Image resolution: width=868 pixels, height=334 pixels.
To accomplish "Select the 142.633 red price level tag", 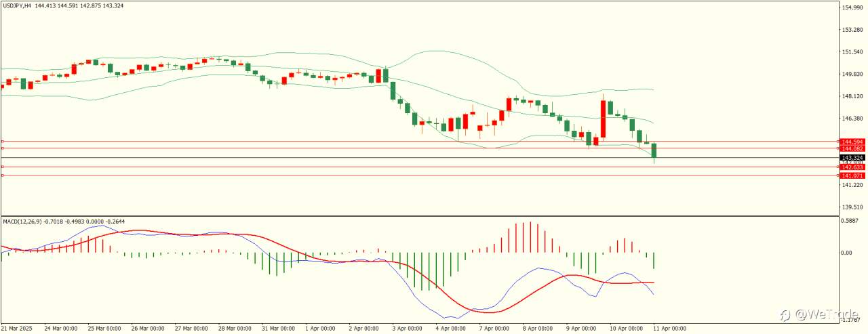I will [851, 167].
